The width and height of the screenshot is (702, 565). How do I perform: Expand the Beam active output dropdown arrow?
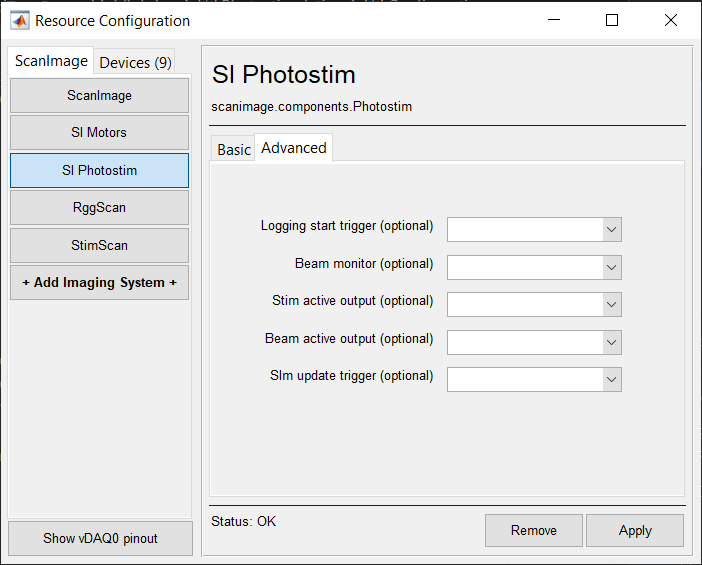(612, 342)
